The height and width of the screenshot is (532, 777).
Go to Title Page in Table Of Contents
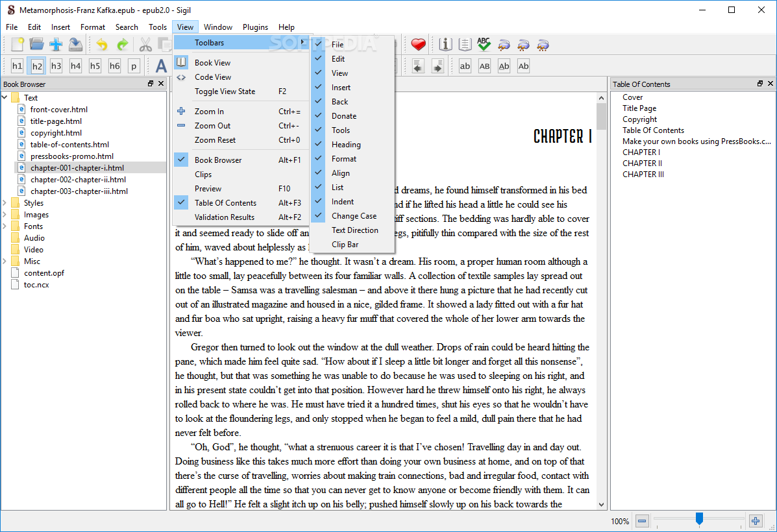click(639, 108)
